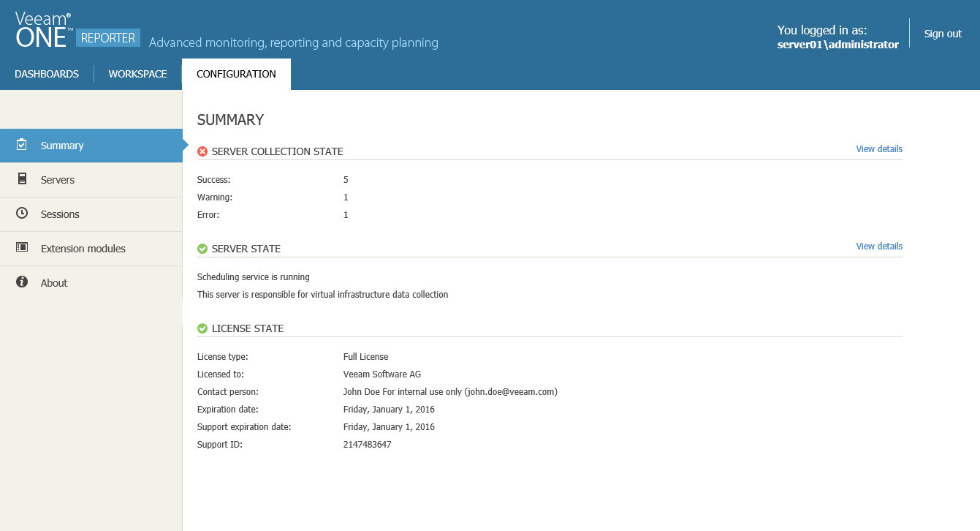The width and height of the screenshot is (980, 531).
Task: Go to Sessions in the sidebar
Action: pyautogui.click(x=60, y=214)
